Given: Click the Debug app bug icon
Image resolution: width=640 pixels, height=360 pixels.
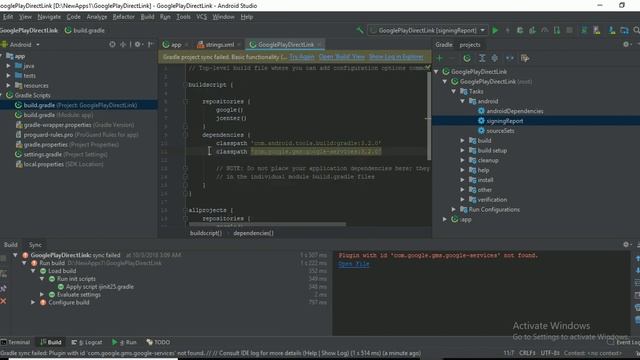Looking at the screenshot, I should tap(520, 30).
